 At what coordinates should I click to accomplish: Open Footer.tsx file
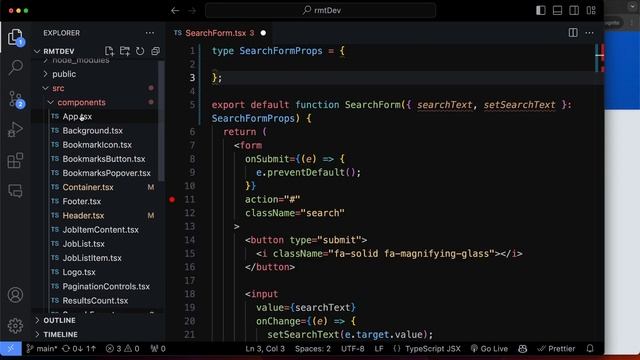tap(82, 202)
